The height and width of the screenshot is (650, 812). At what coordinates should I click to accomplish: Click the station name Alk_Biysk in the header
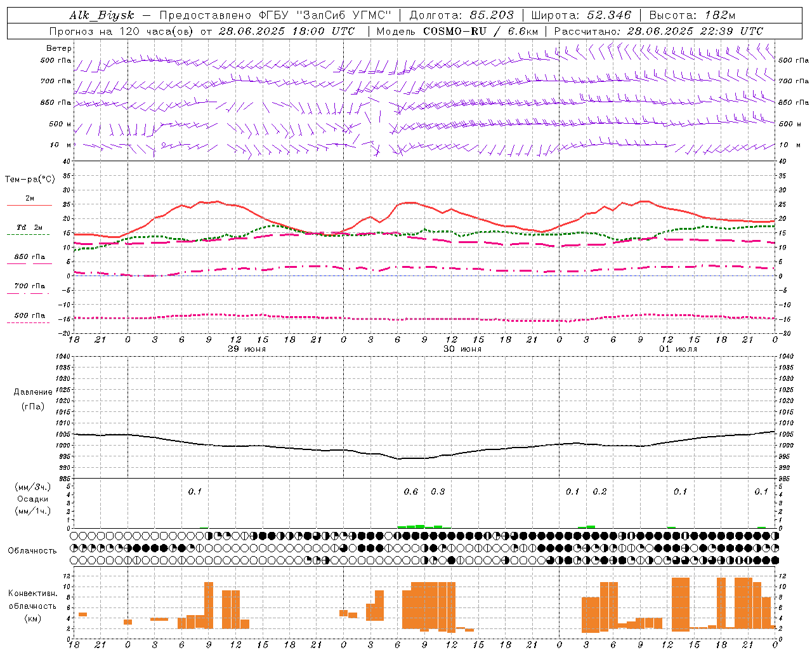pyautogui.click(x=101, y=15)
